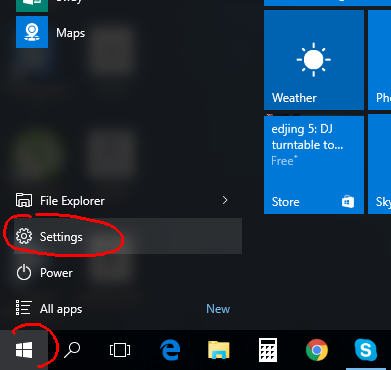Click the 'Free' text on Store tile
The image size is (391, 370).
[x=284, y=161]
